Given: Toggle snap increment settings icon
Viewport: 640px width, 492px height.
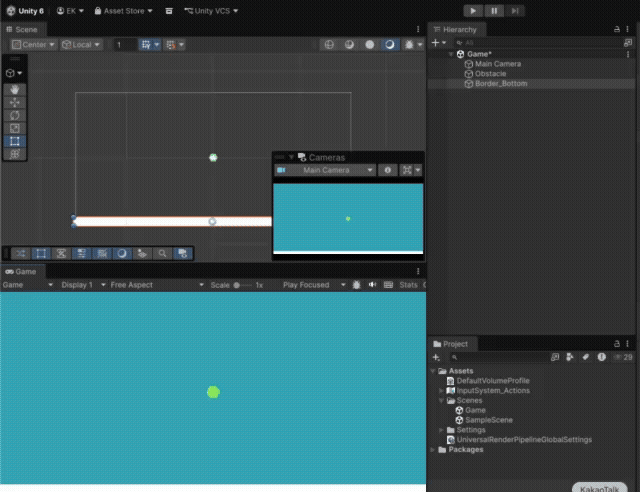Looking at the screenshot, I should (171, 45).
